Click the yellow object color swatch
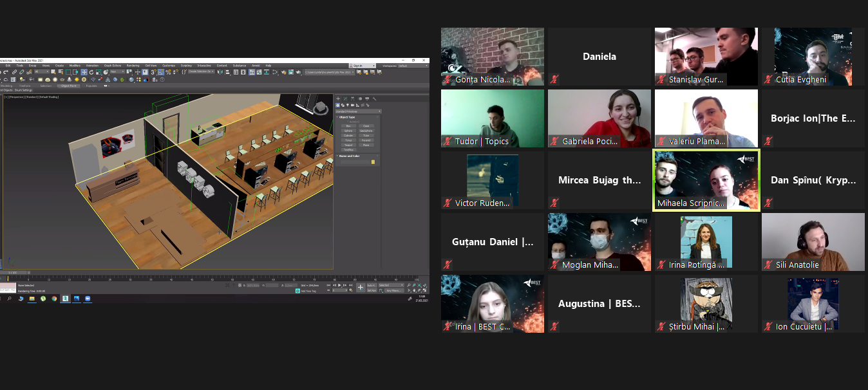The height and width of the screenshot is (390, 868). [x=373, y=162]
